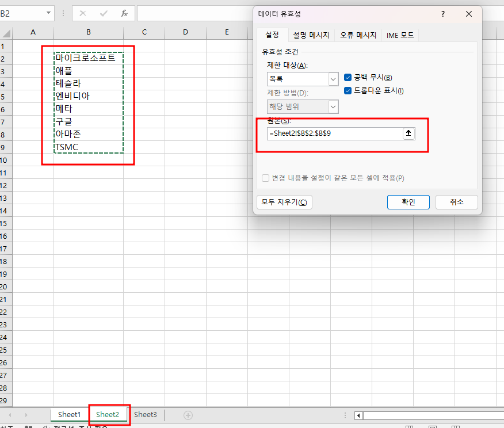Select column E header
The height and width of the screenshot is (428, 504).
point(227,32)
